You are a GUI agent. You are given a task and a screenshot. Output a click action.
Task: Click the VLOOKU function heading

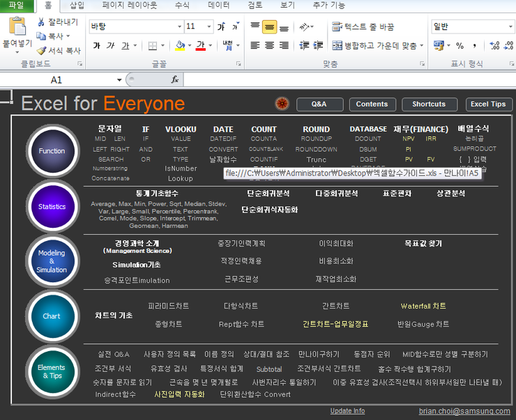click(x=181, y=129)
